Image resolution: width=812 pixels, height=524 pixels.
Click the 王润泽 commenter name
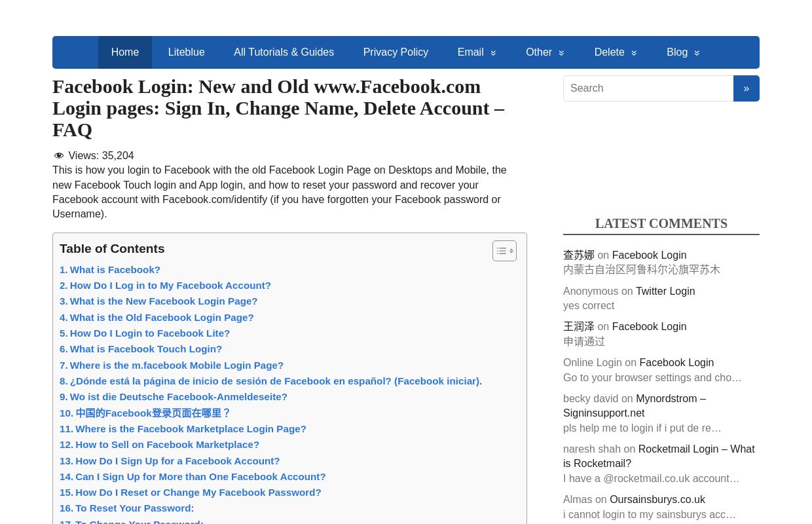579,327
